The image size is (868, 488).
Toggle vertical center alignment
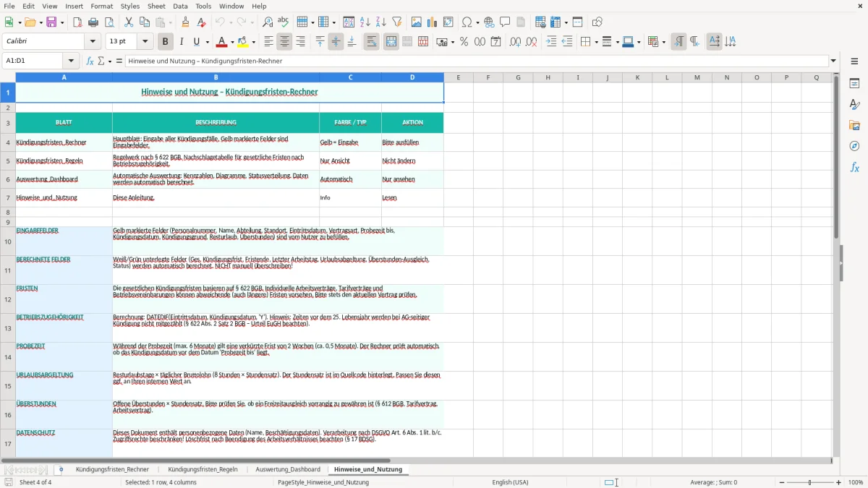[x=336, y=42]
